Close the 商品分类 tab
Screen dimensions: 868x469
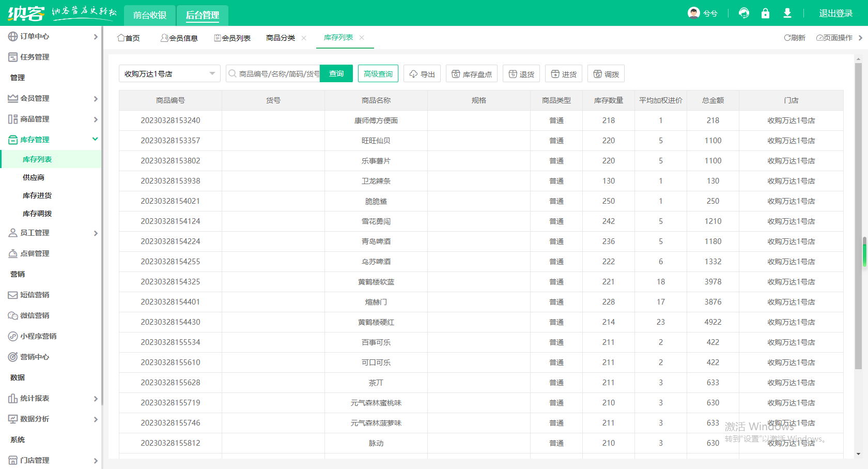point(304,38)
